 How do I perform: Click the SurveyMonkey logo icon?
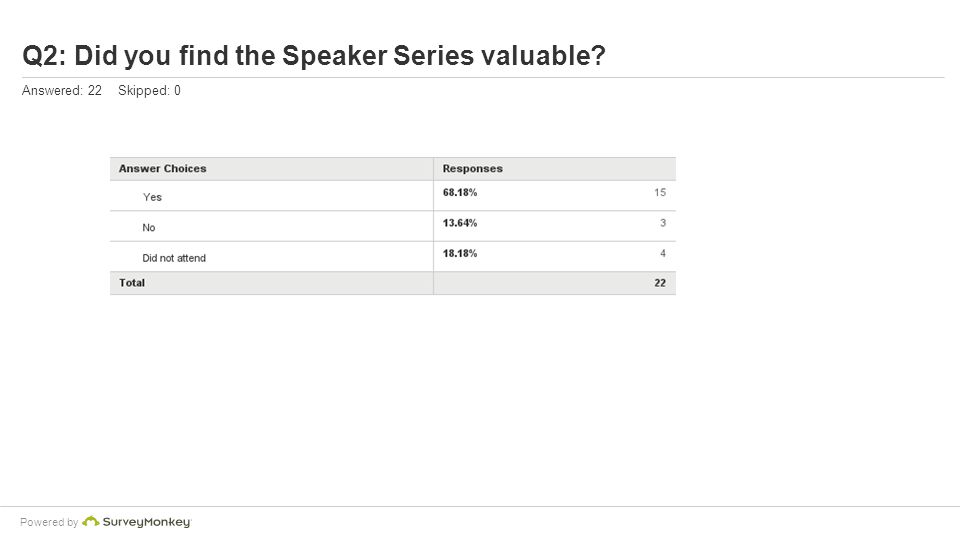(91, 522)
